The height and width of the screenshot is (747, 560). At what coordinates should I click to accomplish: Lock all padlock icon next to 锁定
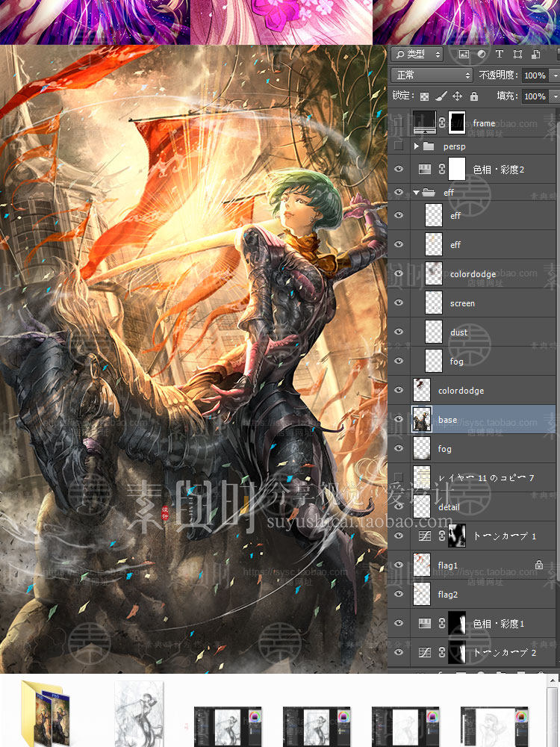(474, 96)
